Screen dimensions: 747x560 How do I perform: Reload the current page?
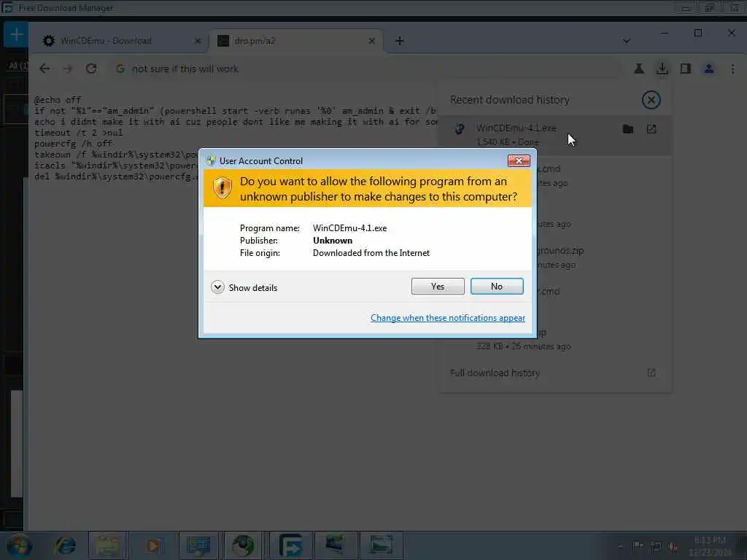tap(91, 69)
